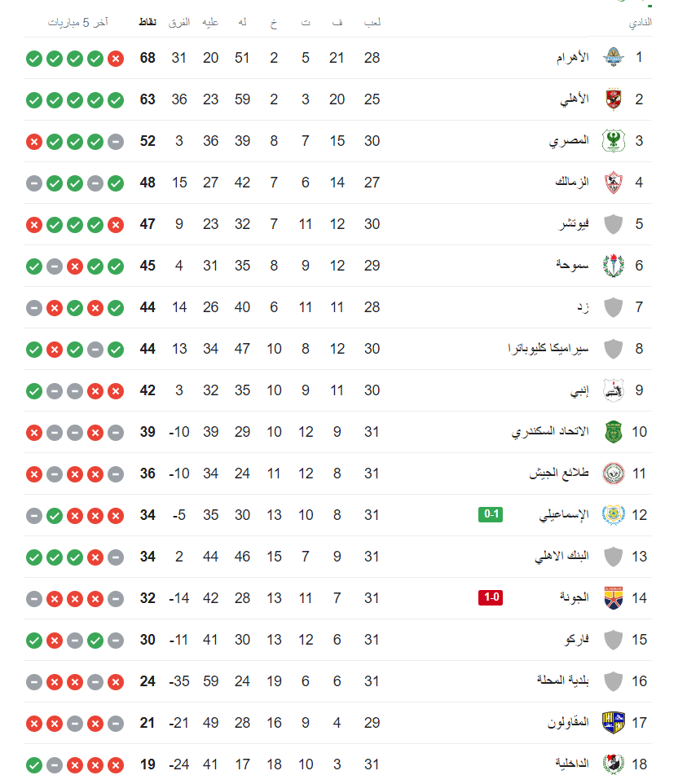Viewport: 678px width, 784px height.
Task: Open the 1-0 live score badge for الجونة
Action: [490, 598]
